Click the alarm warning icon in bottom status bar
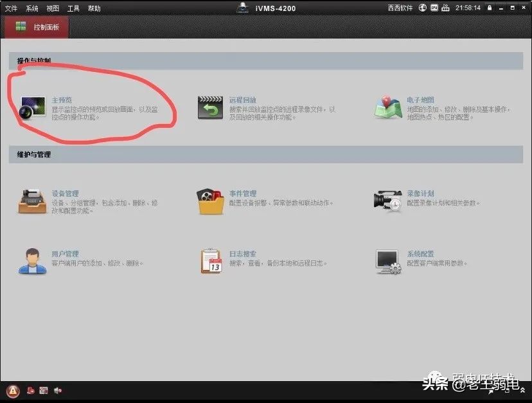The height and width of the screenshot is (403, 532). click(x=13, y=390)
